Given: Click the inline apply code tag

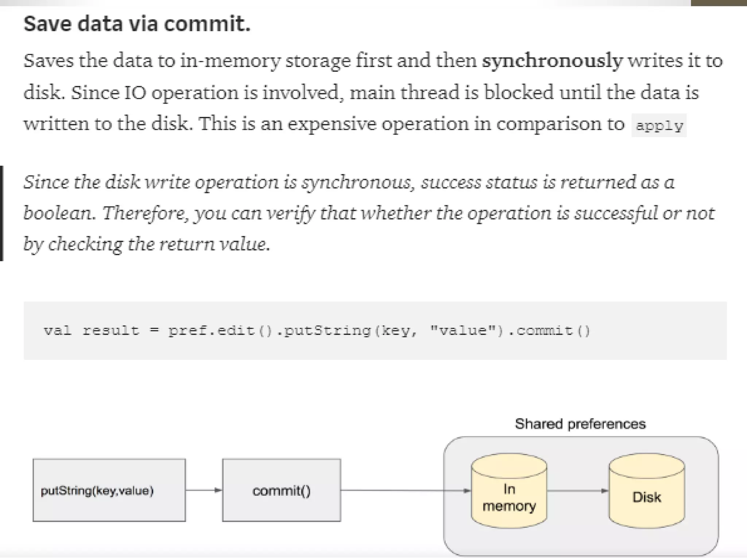Looking at the screenshot, I should [x=659, y=126].
